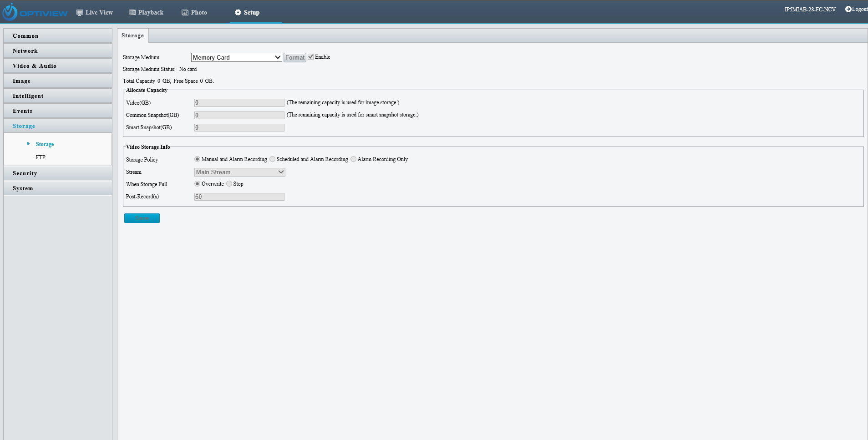Toggle the Enable checkbox for storage

(311, 57)
